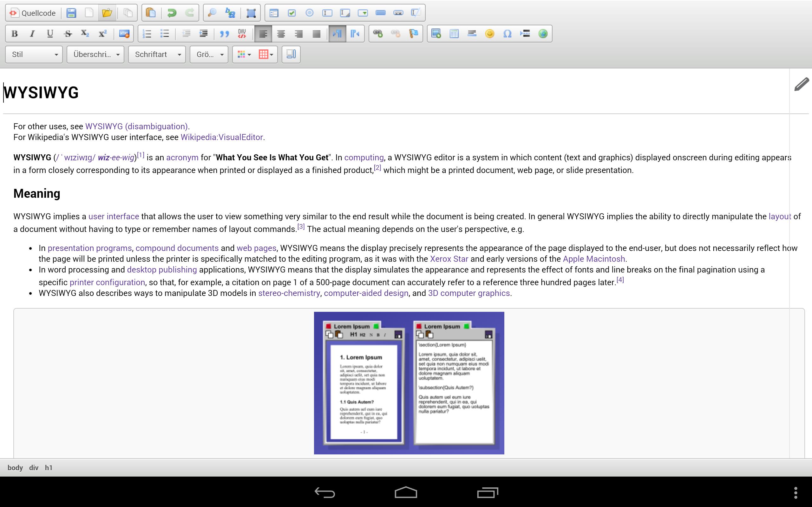Insert an image
The width and height of the screenshot is (812, 507).
(x=436, y=33)
